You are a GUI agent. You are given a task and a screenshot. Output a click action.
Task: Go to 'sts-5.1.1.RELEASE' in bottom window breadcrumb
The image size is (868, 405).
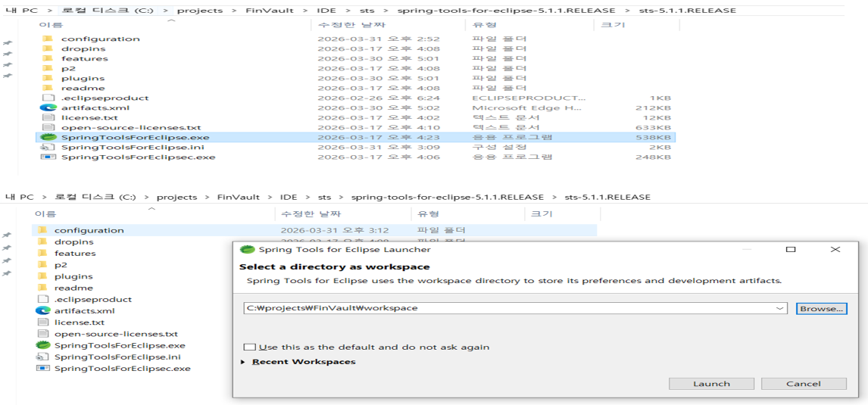coord(607,197)
